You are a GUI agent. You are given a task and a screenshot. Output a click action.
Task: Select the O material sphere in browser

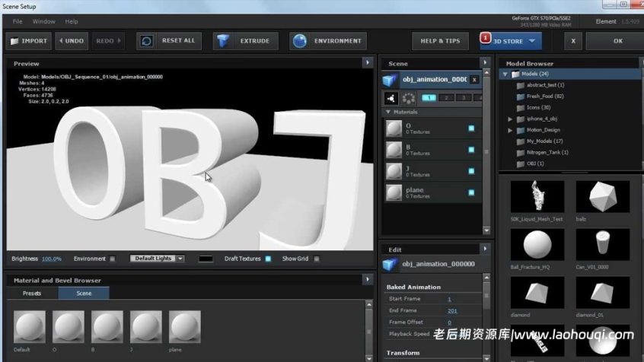pos(69,327)
